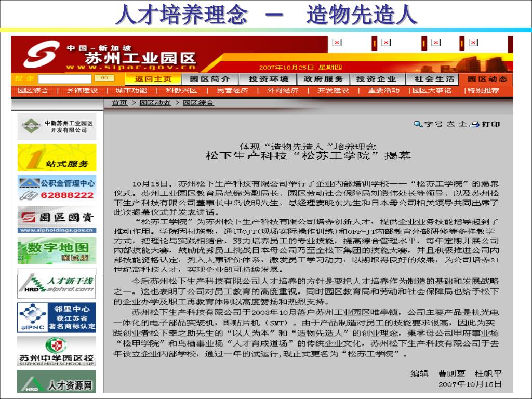Click the first broken image placeholder in header
The height and width of the screenshot is (399, 532).
coord(337,43)
